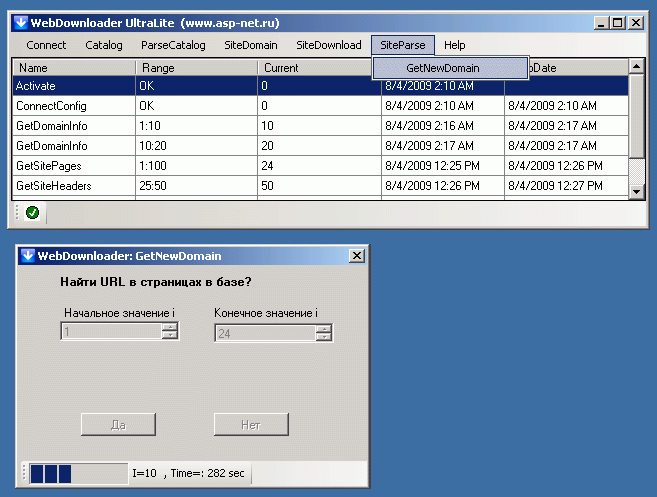Close the GetNewDomain dialog
Screen dimensions: 657x497
[x=357, y=256]
